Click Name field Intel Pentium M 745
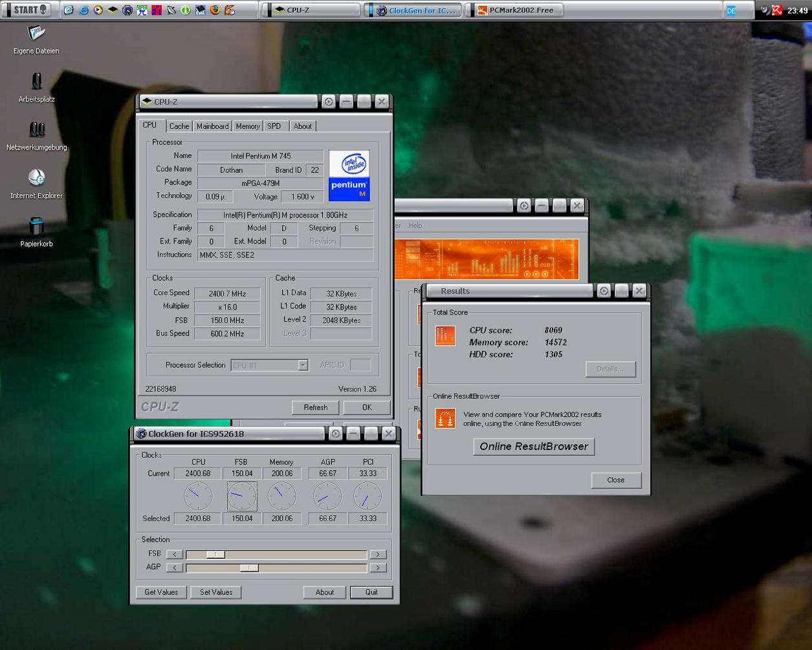Image resolution: width=812 pixels, height=650 pixels. pyautogui.click(x=260, y=156)
